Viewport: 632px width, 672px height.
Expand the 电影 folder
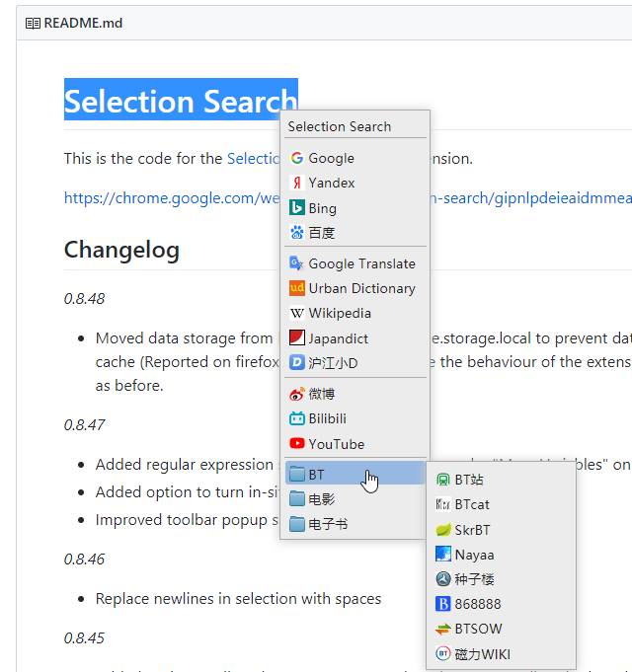[321, 499]
